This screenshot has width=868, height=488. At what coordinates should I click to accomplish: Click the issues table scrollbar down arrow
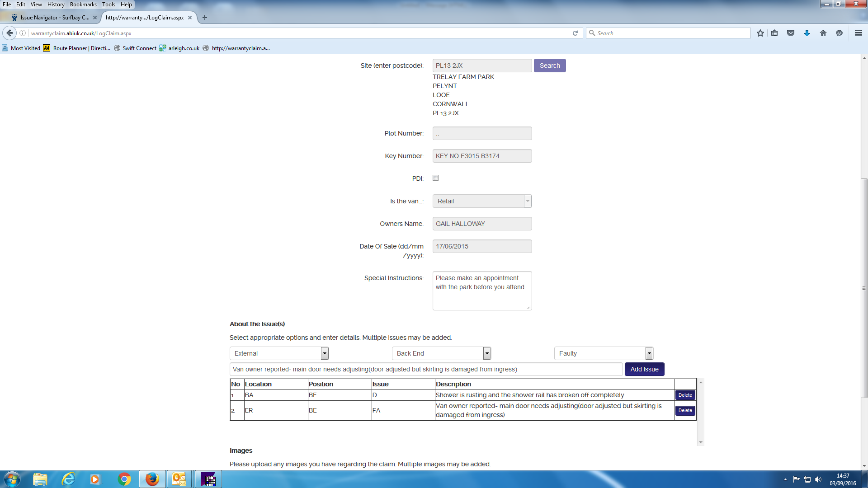701,442
